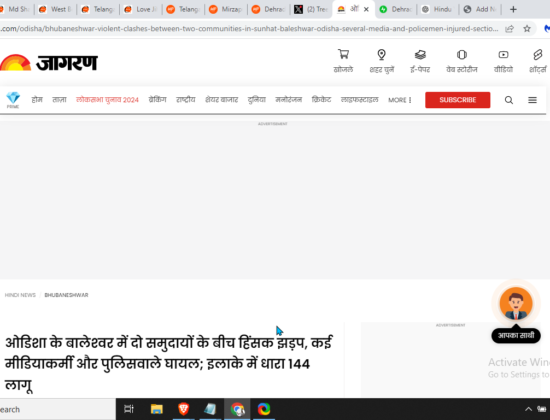Open the notepad-like app on taskbar
This screenshot has height=420, width=550.
click(210, 409)
